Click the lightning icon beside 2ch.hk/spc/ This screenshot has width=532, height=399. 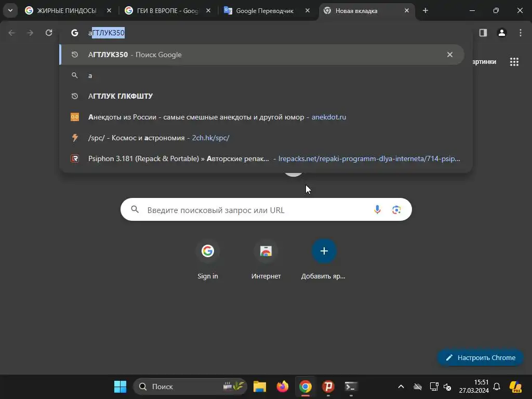(x=75, y=138)
